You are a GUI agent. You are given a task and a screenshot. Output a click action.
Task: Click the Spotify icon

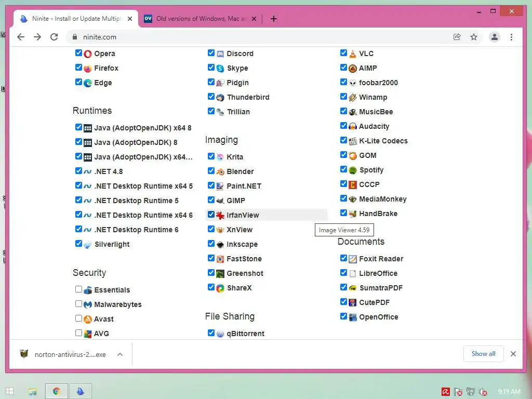point(353,170)
